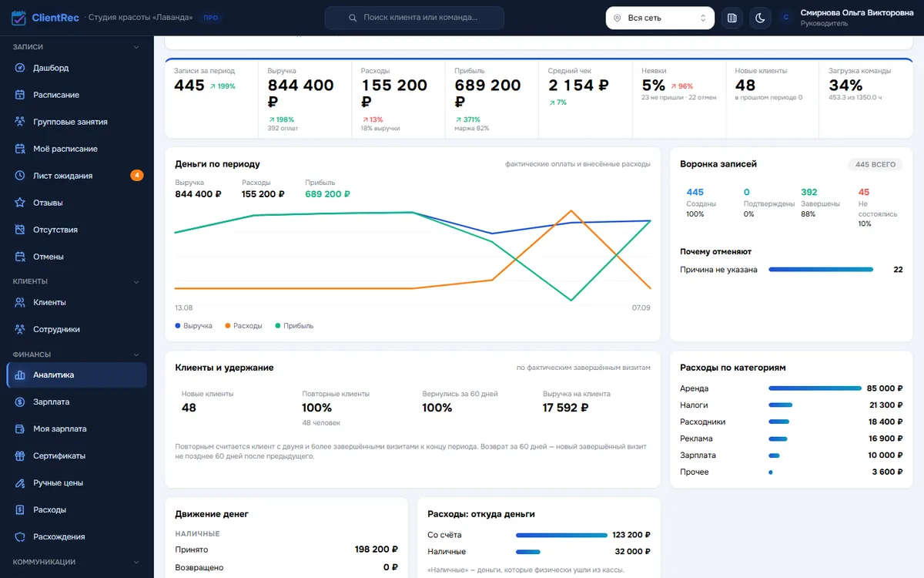Screen dimensions: 924x578
Task: Click the Сертификаты gift icon
Action: (x=20, y=455)
